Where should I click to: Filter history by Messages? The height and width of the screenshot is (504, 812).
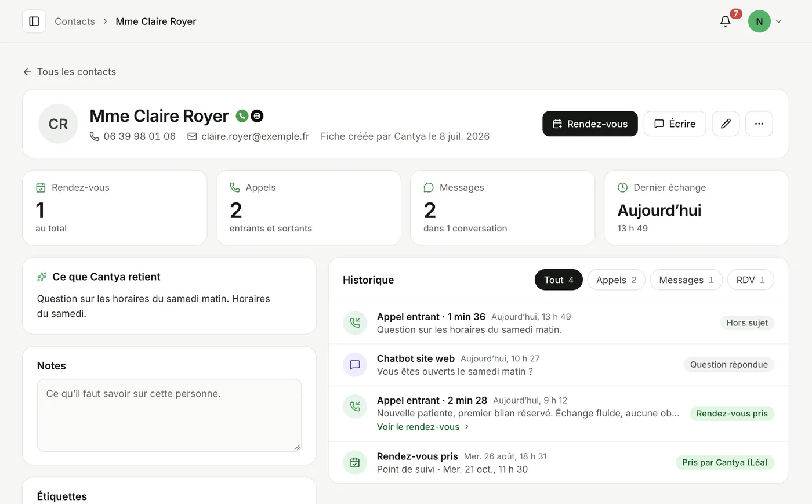pos(686,280)
